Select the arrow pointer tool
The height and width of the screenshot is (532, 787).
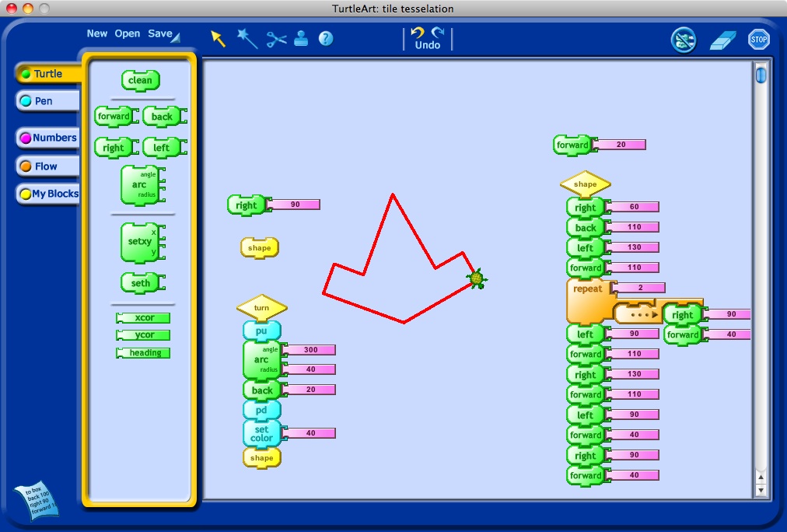(219, 39)
